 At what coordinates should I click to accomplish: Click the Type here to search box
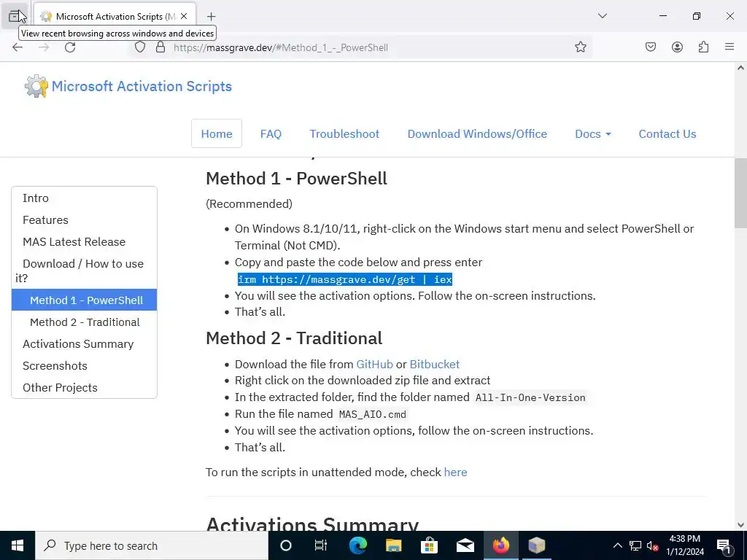tap(152, 545)
